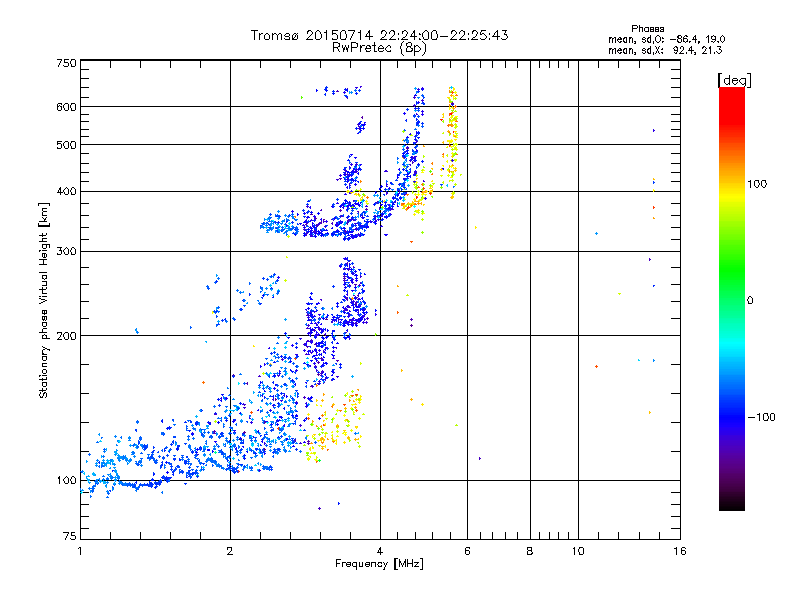Image resolution: width=800 pixels, height=600 pixels.
Task: Click the x-axis tick label '4'
Action: (380, 551)
